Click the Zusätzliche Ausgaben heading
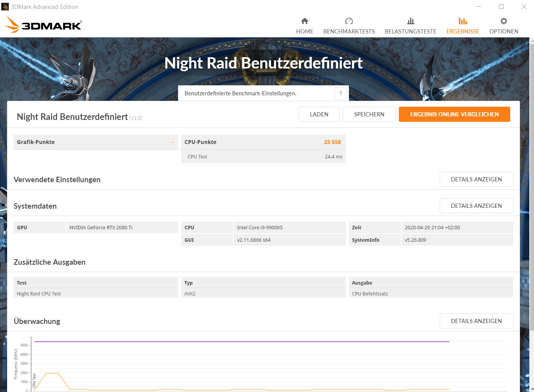Image resolution: width=534 pixels, height=392 pixels. pyautogui.click(x=49, y=262)
